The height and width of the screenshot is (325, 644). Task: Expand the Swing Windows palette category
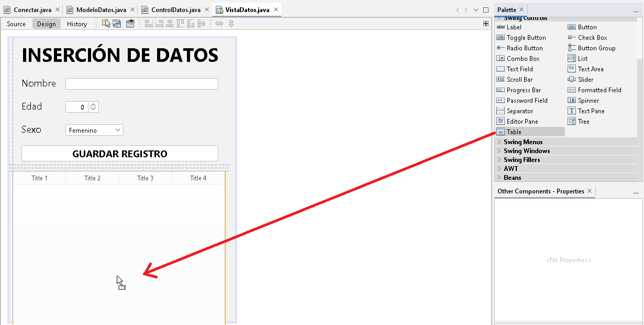click(x=526, y=151)
